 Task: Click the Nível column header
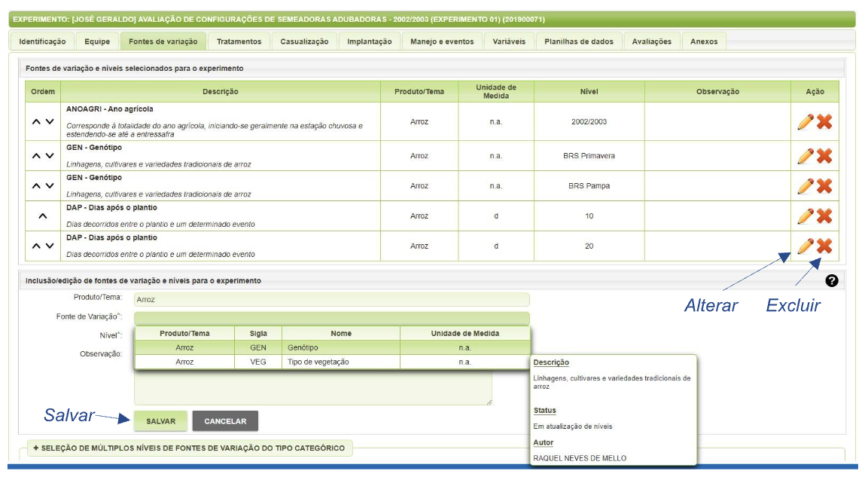pos(589,91)
